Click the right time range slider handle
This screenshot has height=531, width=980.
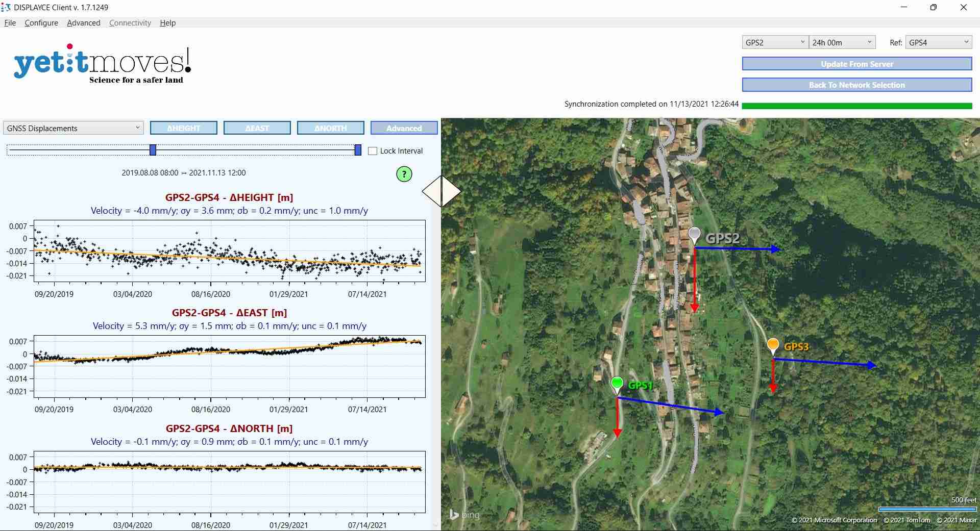[x=358, y=150]
